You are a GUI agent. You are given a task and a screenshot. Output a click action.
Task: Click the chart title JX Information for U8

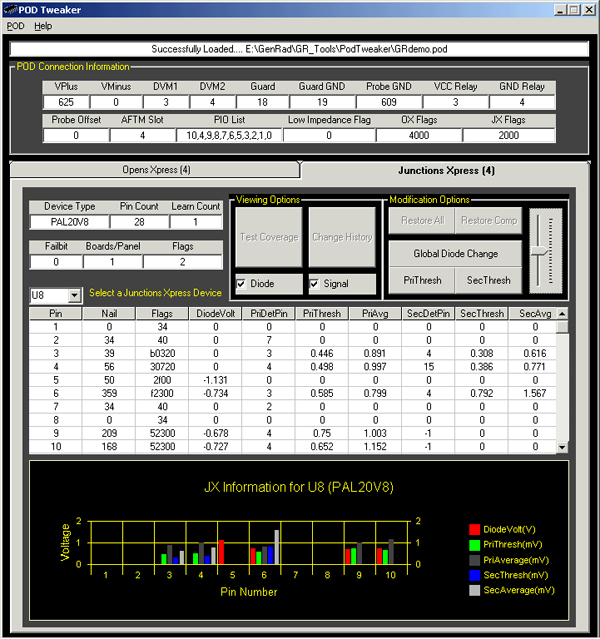299,487
